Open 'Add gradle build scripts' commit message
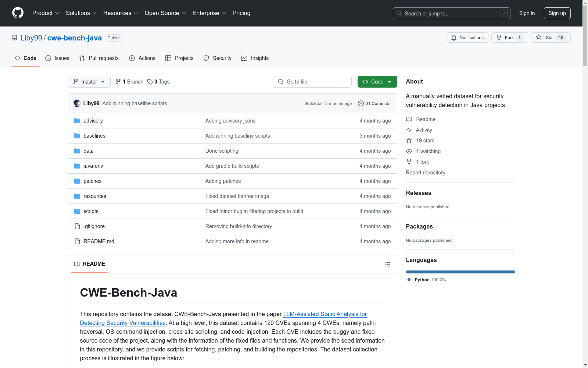 pos(232,166)
